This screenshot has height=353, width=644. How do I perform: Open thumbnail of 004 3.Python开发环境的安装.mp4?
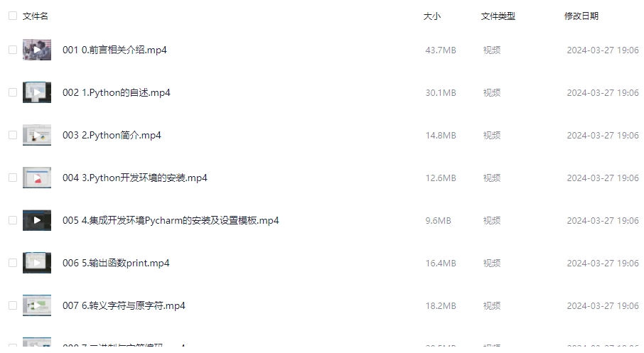click(x=37, y=178)
